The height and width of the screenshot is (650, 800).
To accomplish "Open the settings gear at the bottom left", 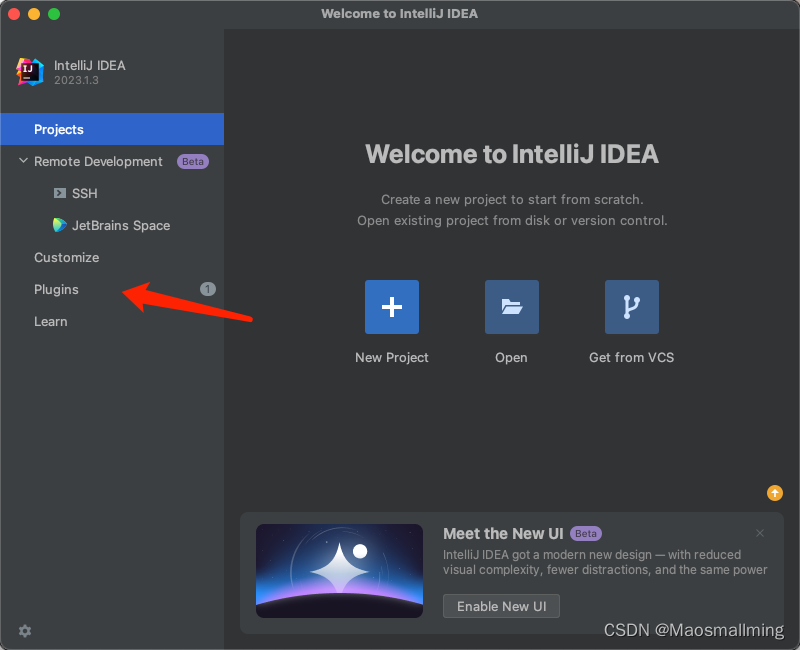I will pos(25,631).
